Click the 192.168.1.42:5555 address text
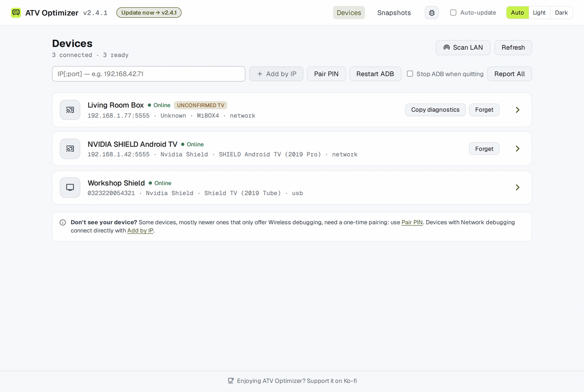 coord(119,155)
